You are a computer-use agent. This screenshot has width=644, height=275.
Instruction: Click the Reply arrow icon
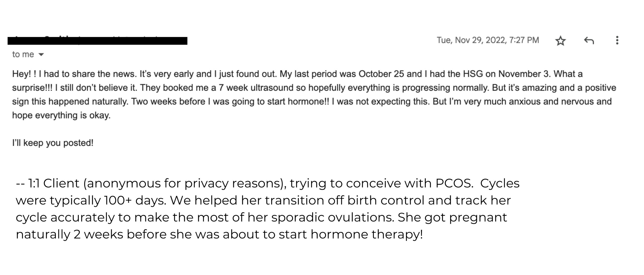pyautogui.click(x=589, y=40)
